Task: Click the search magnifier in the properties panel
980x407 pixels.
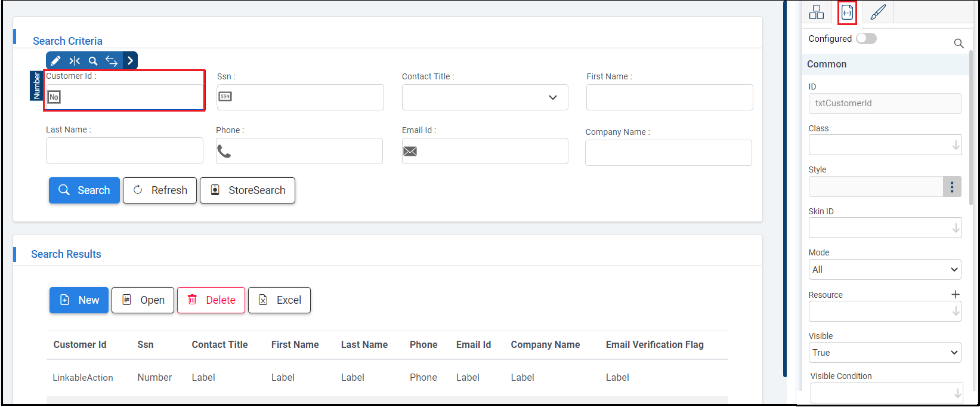Action: pos(959,44)
